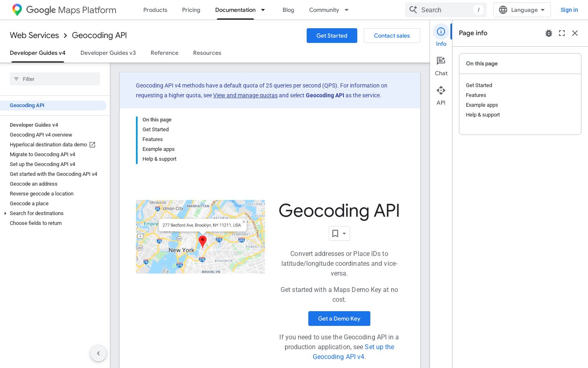
Task: Open the Pricing page
Action: pos(191,10)
